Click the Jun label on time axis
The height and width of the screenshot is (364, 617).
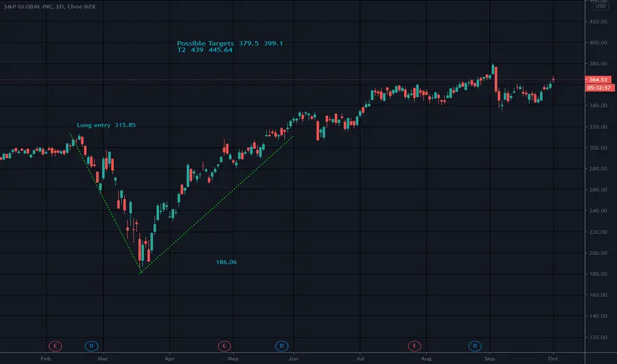coord(293,359)
